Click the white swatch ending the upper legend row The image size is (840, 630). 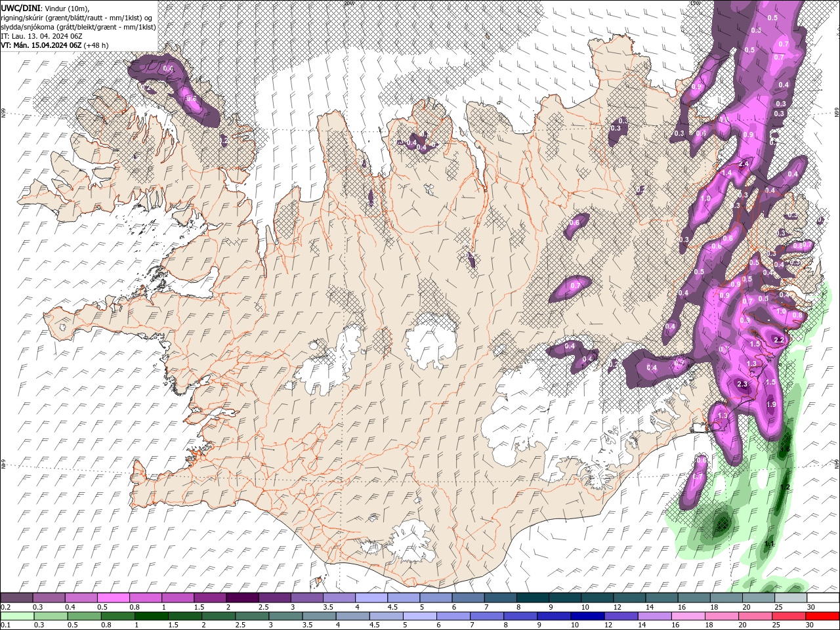click(822, 598)
